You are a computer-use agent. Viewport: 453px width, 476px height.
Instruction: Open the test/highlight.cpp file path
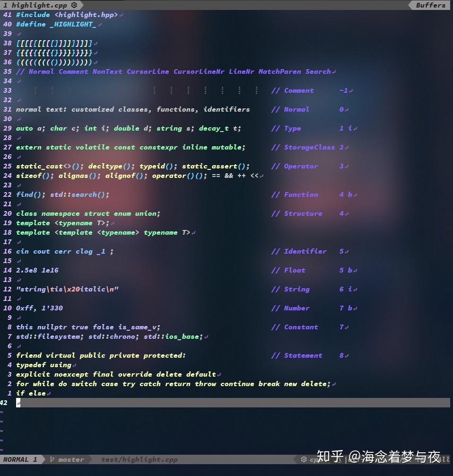[139, 459]
